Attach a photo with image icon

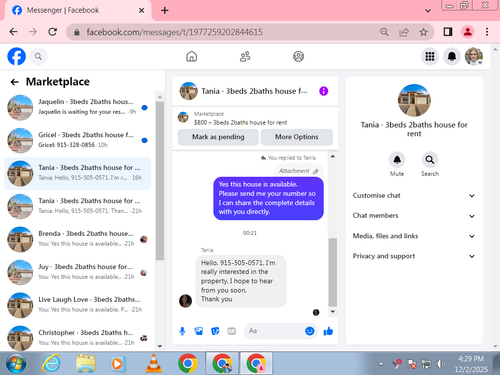pos(199,331)
